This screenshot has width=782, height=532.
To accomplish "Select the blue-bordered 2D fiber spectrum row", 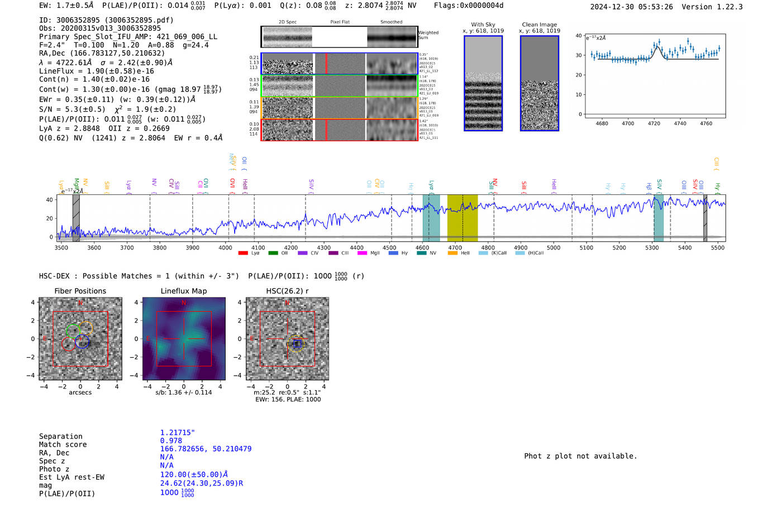I will point(340,64).
